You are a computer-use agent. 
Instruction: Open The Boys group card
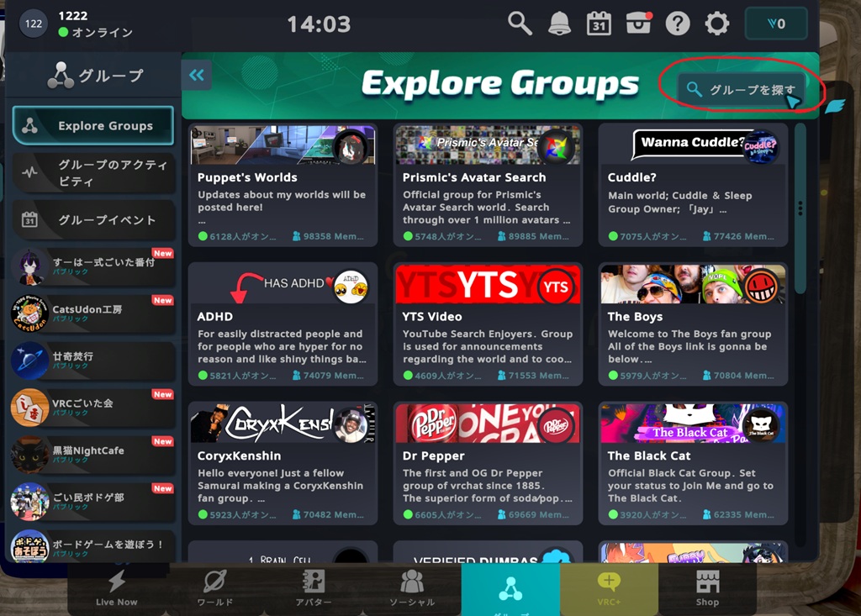(x=693, y=324)
